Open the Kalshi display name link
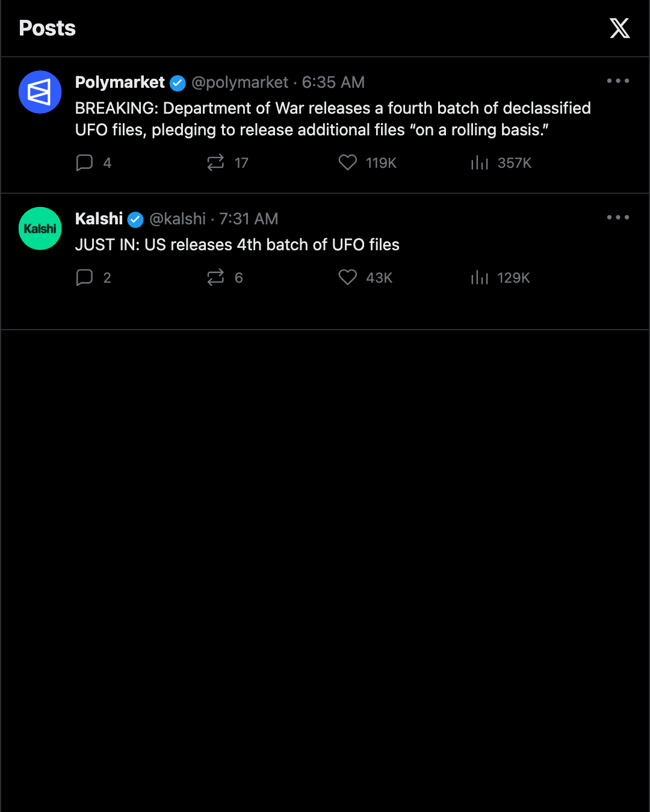Image resolution: width=650 pixels, height=812 pixels. 99,219
